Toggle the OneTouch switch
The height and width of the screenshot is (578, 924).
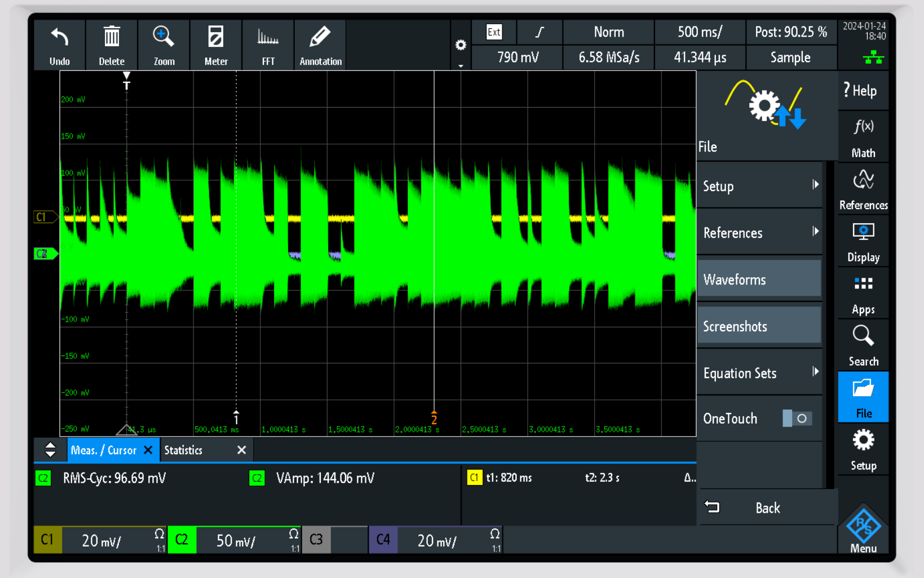pyautogui.click(x=797, y=419)
